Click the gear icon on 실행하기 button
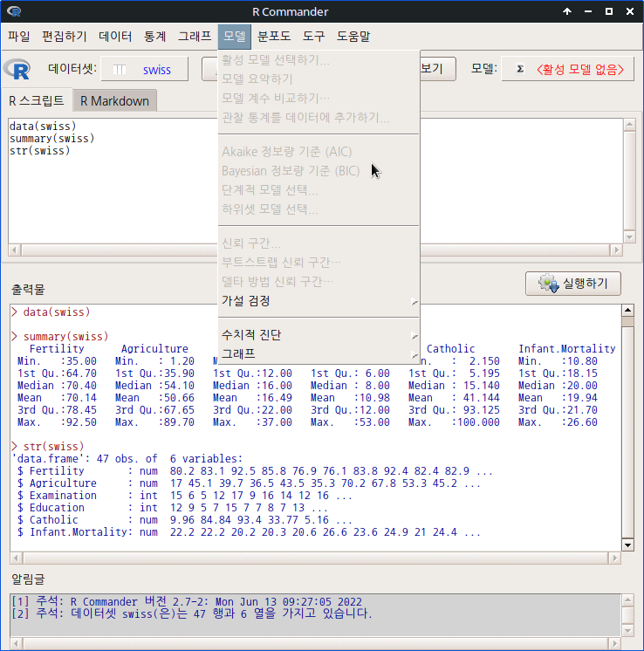The height and width of the screenshot is (651, 644). [549, 284]
